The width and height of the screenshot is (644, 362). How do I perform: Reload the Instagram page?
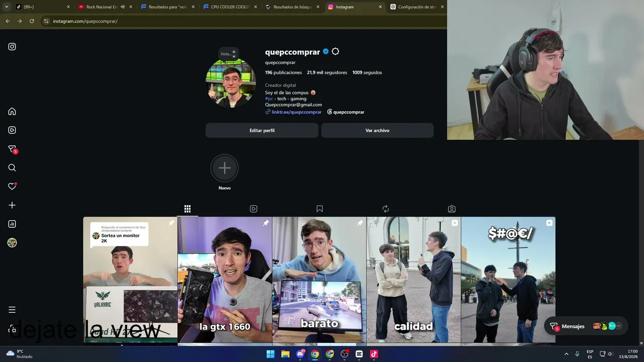tap(32, 21)
